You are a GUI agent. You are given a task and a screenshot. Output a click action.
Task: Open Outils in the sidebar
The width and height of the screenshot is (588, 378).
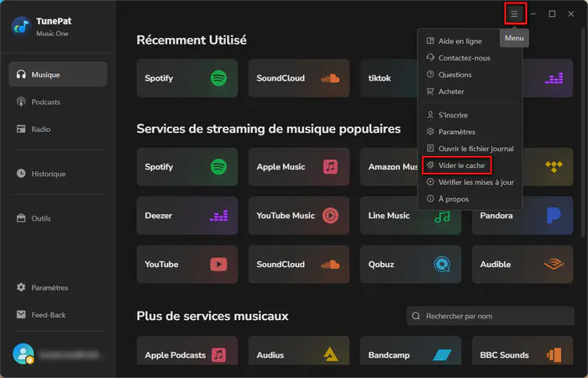(58, 218)
